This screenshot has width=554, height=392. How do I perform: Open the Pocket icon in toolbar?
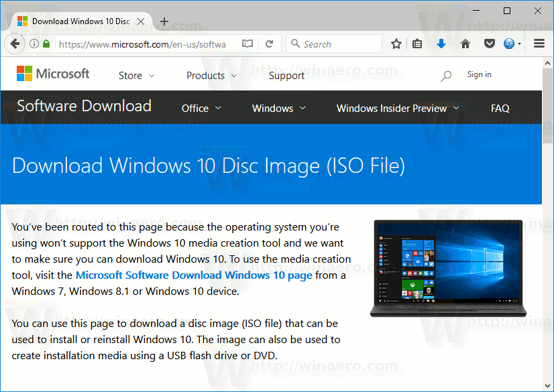click(x=490, y=44)
